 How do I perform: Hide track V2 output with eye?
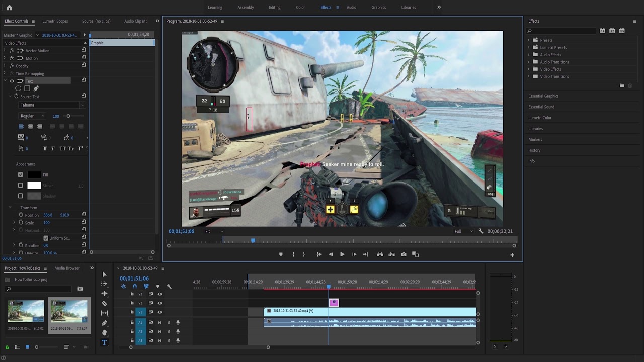coord(160,303)
